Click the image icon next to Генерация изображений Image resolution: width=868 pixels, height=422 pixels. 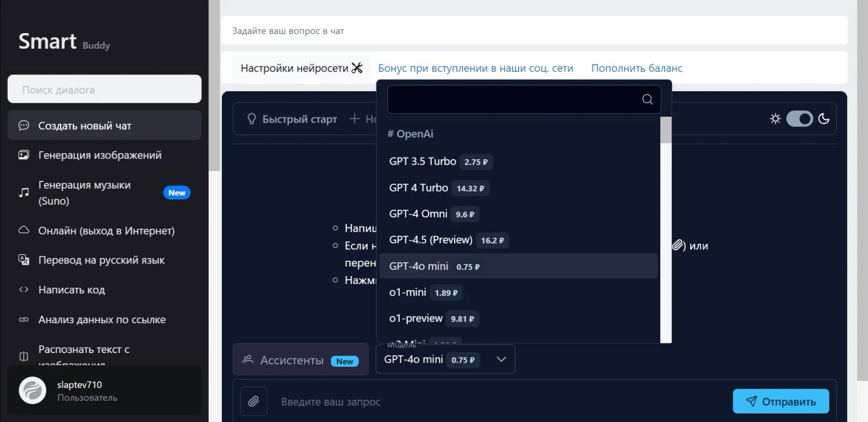pos(24,155)
